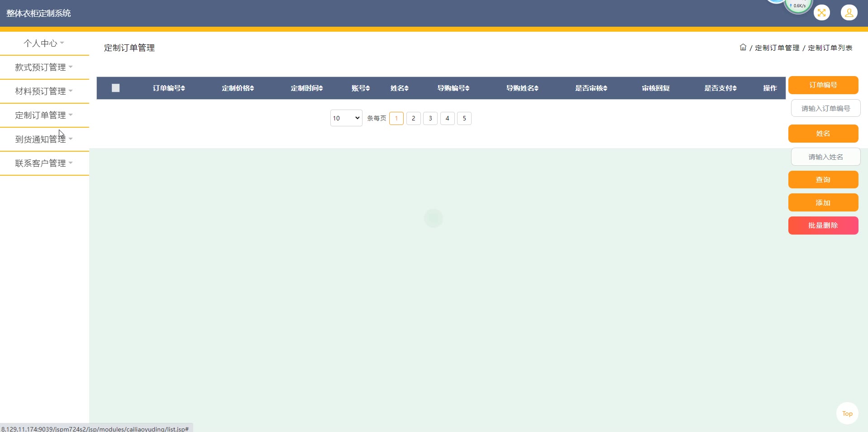Click the 定制订单管理 page heading
The height and width of the screenshot is (432, 868).
(129, 48)
